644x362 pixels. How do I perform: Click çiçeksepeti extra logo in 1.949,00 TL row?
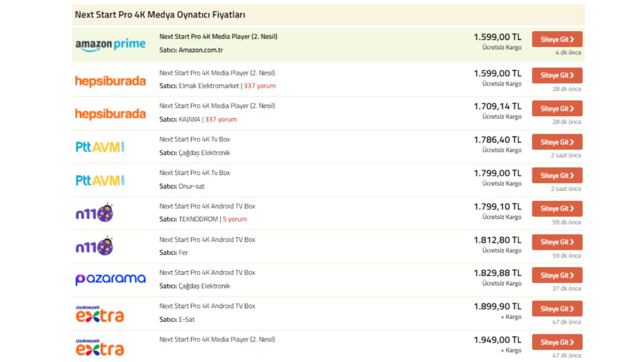(x=100, y=347)
